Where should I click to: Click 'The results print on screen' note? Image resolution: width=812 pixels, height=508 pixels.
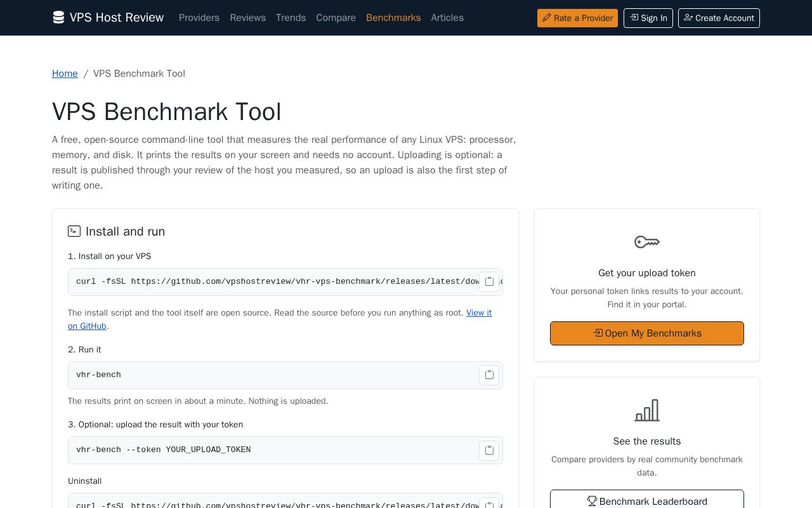(198, 401)
